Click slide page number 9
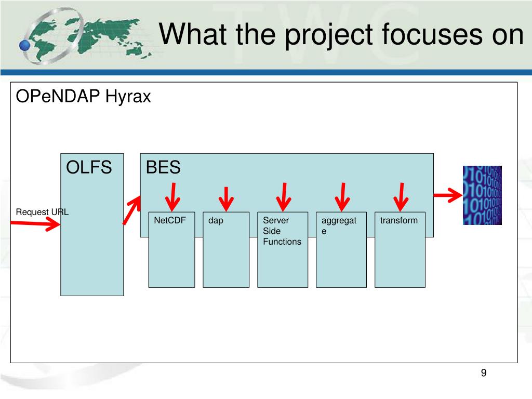 484,373
